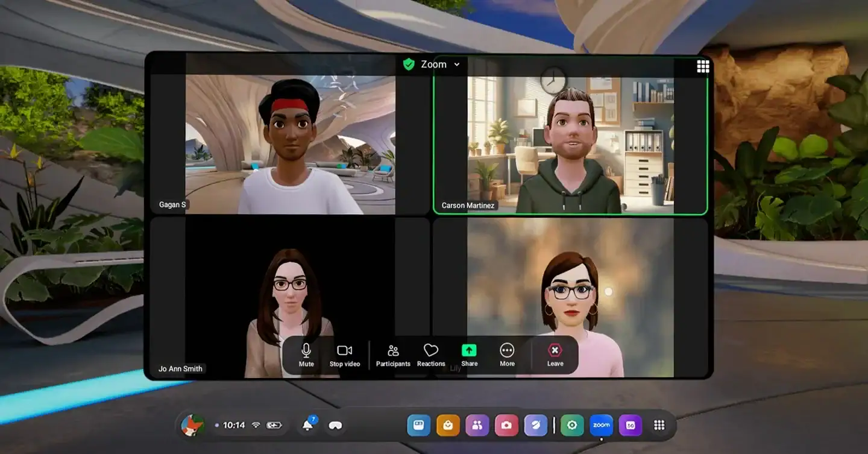Click the Jo Ann Smith name label
The image size is (868, 454).
pos(180,368)
